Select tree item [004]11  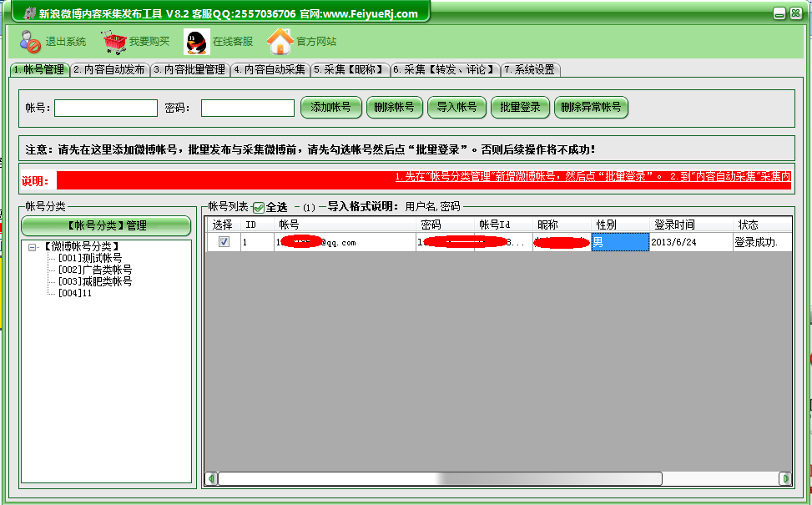[75, 293]
